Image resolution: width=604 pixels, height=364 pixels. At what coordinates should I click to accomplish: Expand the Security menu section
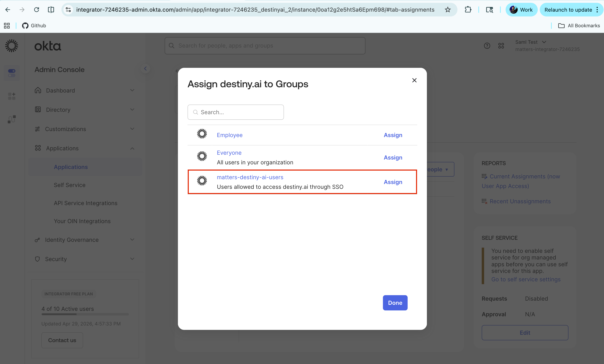click(x=85, y=259)
